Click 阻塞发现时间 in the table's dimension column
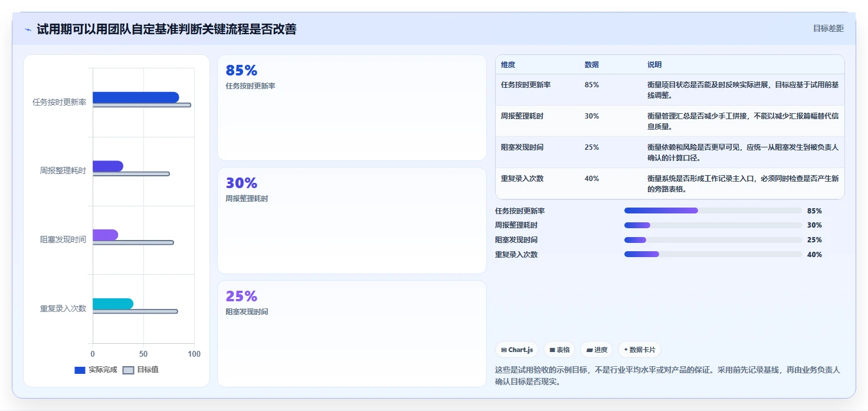Screen dimensions: 868x411 (522, 147)
